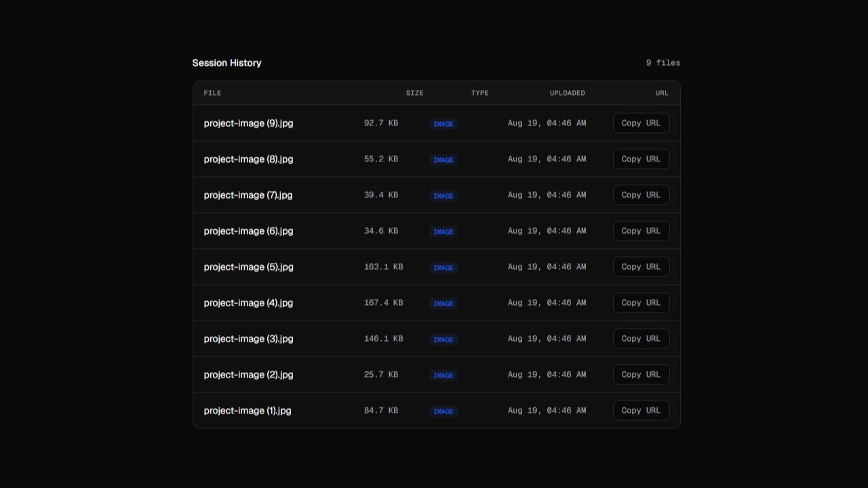Click the 34.6 KB size value
This screenshot has height=488, width=868.
pos(381,231)
